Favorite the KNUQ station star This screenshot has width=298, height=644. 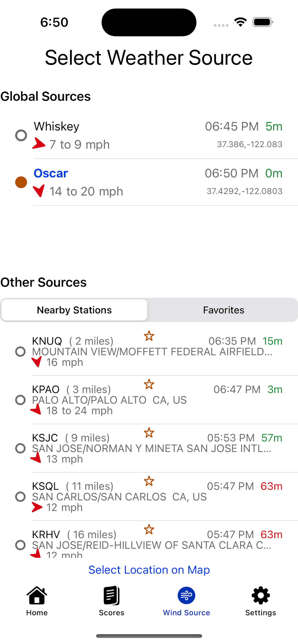coord(149,336)
